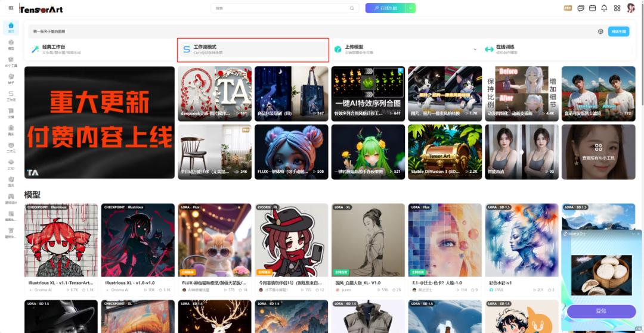Open 帖子 in the sidebar
Viewport: 644px width, 333px height.
pyautogui.click(x=11, y=79)
